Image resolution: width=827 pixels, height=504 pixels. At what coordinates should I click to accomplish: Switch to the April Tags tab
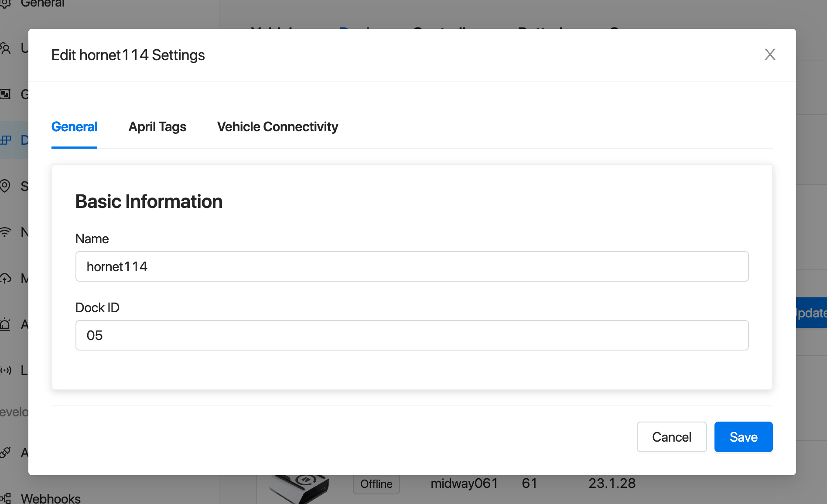click(157, 127)
